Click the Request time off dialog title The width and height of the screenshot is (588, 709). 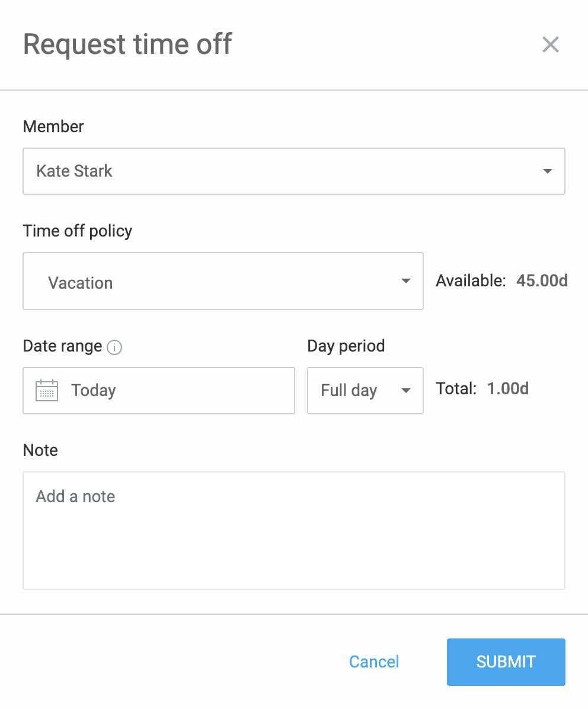pyautogui.click(x=127, y=44)
